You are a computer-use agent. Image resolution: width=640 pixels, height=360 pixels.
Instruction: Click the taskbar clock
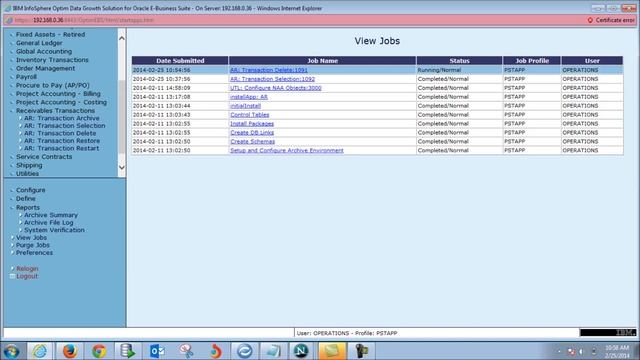617,351
